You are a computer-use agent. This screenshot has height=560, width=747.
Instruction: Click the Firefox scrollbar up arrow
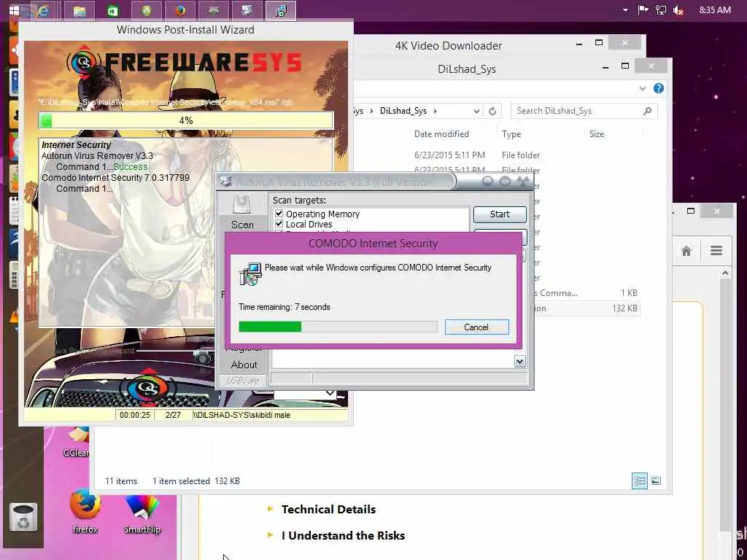(725, 273)
